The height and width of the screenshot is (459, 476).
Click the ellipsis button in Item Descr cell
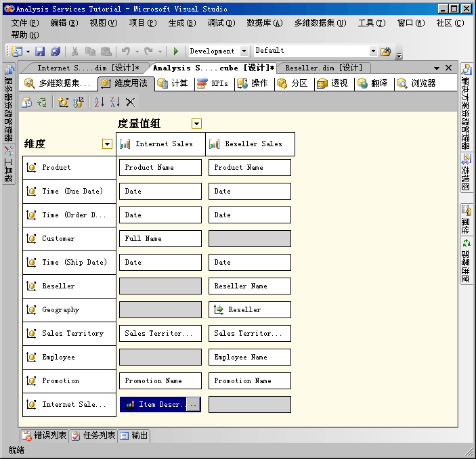point(194,404)
